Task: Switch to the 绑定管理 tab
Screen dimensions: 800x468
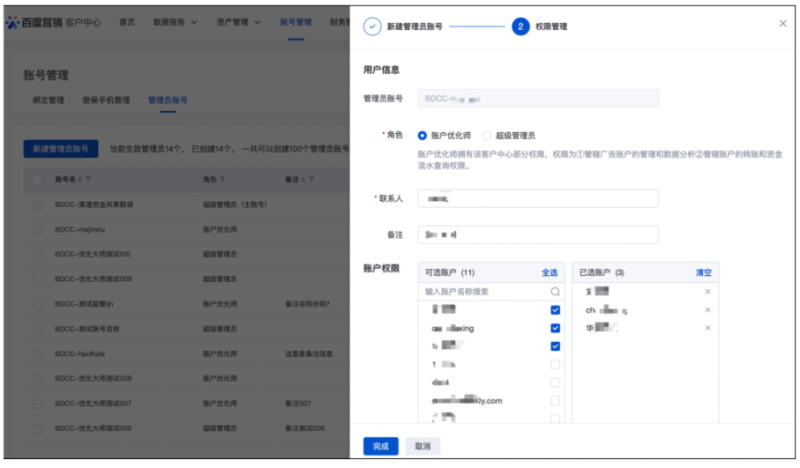Action: 48,100
